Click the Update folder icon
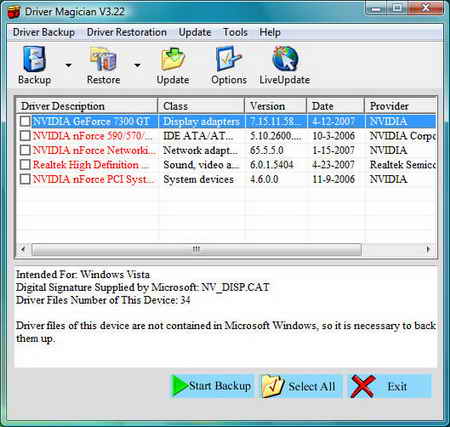This screenshot has height=427, width=450. tap(173, 59)
